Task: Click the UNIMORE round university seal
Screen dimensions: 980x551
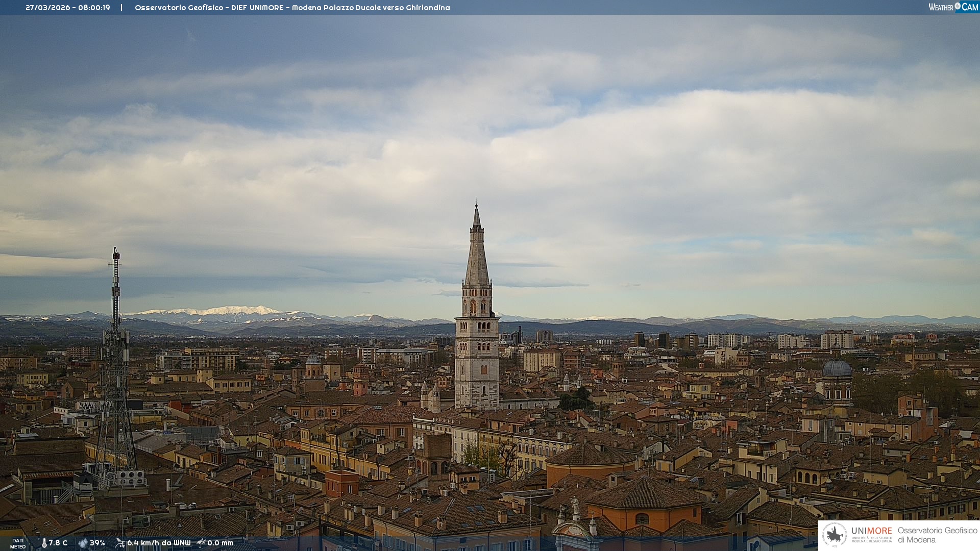Action: click(x=835, y=535)
